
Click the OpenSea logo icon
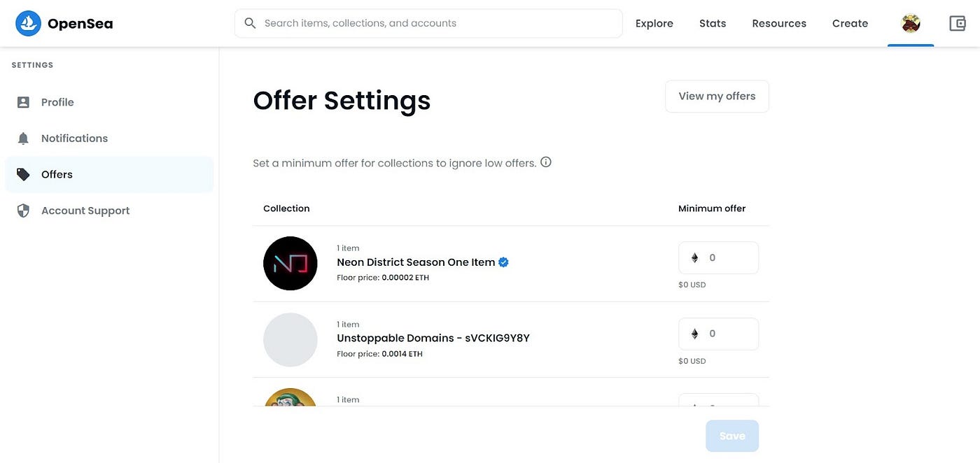[x=28, y=23]
